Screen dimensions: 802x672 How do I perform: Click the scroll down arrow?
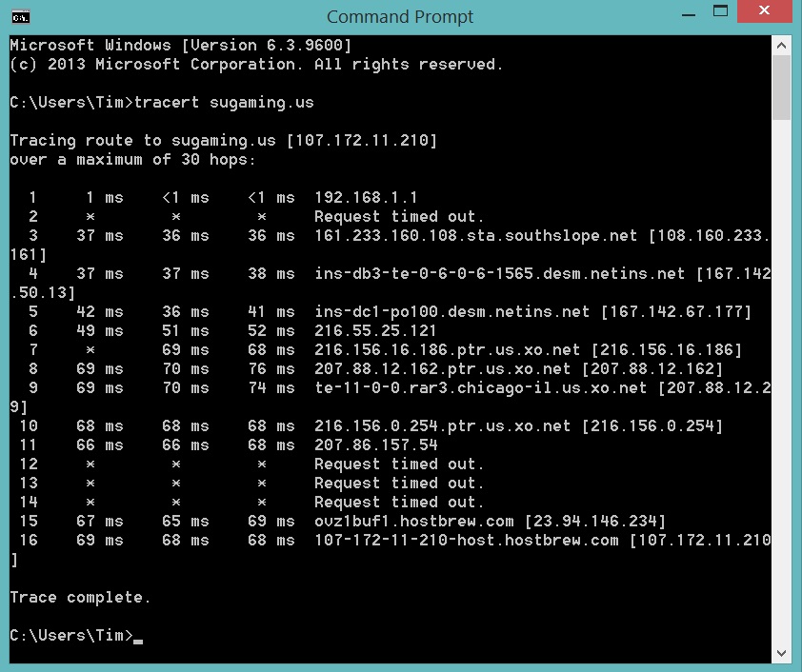click(781, 653)
